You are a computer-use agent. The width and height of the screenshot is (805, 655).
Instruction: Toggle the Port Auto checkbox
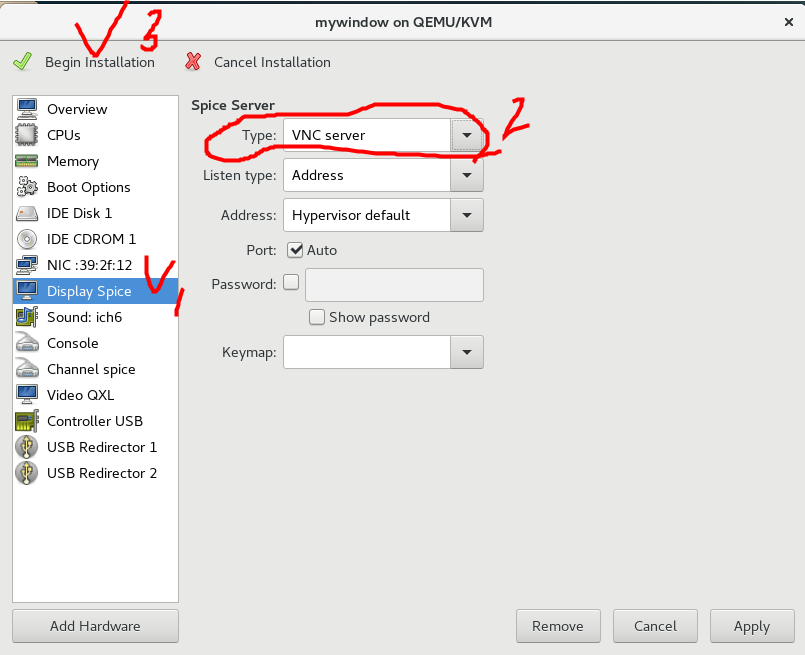295,250
